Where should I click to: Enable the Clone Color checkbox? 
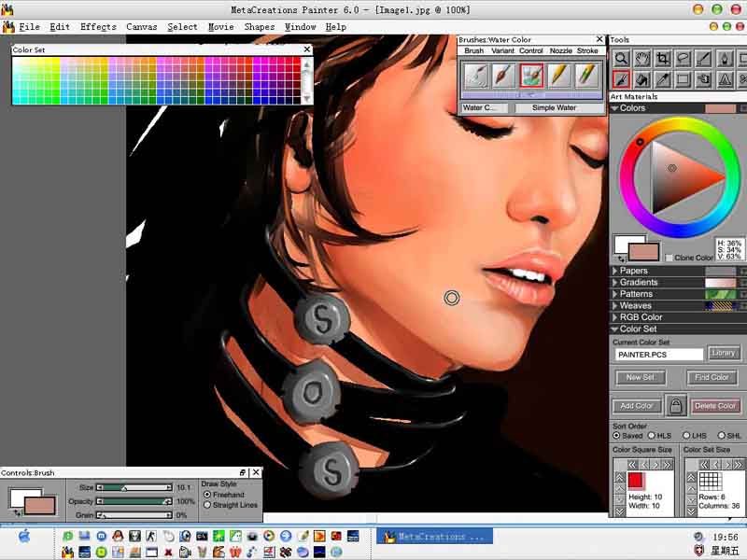click(x=669, y=258)
